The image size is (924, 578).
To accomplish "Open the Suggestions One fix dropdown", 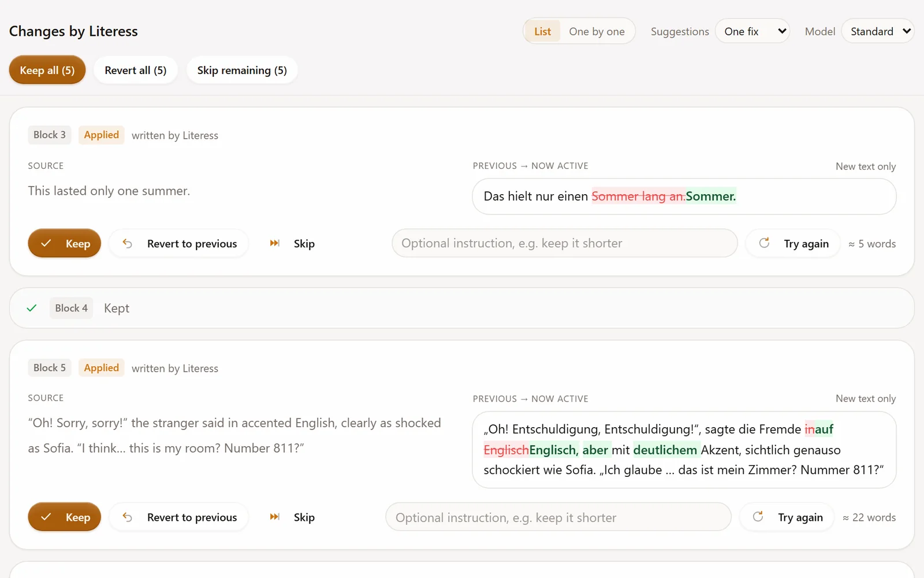I will (752, 31).
